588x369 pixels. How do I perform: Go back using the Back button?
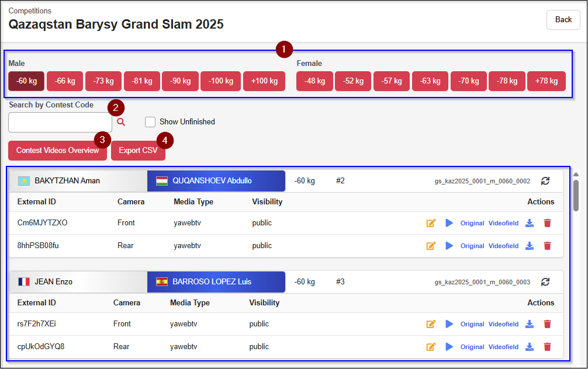563,20
